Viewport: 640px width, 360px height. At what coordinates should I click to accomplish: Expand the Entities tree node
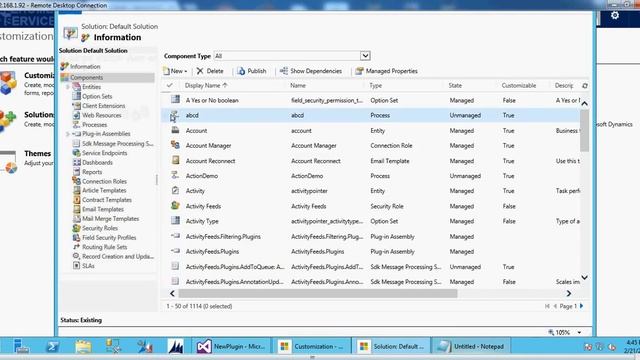[x=68, y=87]
